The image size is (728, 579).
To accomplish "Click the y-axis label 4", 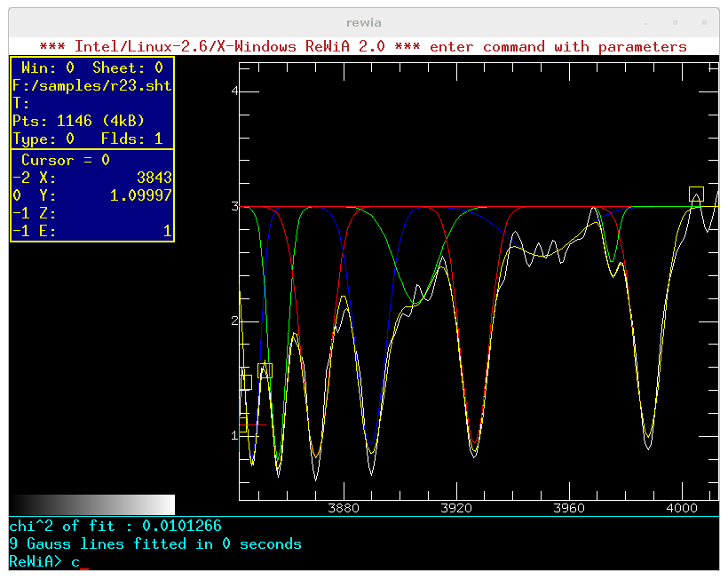I will coord(234,91).
